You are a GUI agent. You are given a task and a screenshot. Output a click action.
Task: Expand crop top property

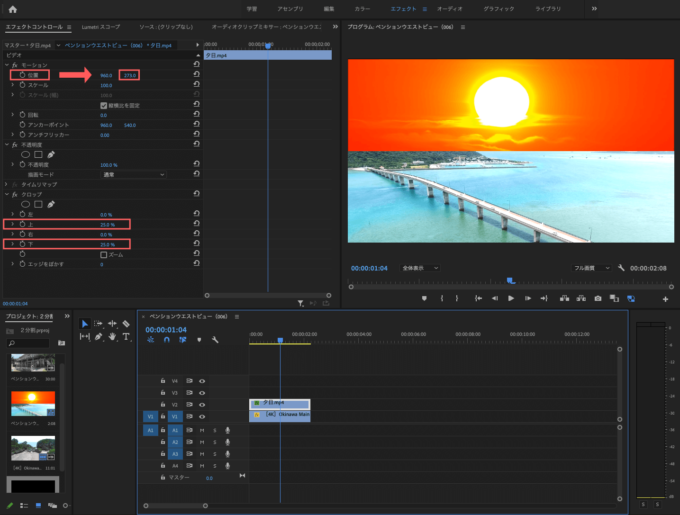pos(13,224)
